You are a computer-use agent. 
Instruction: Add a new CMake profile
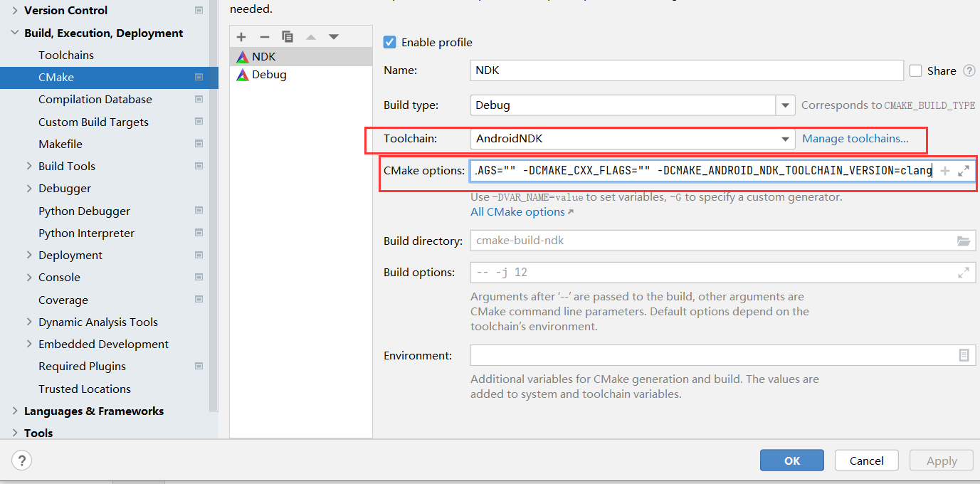coord(241,36)
